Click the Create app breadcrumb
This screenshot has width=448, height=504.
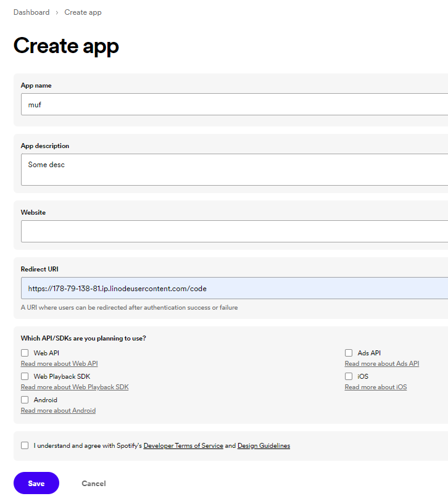pyautogui.click(x=83, y=12)
